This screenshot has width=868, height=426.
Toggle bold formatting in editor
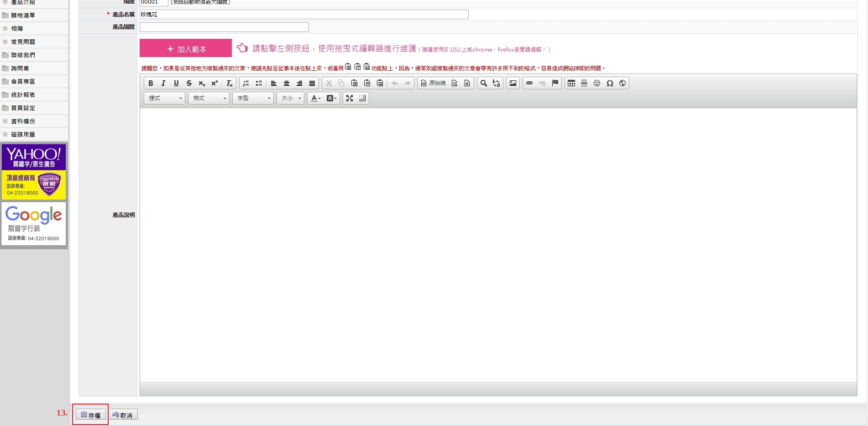151,83
